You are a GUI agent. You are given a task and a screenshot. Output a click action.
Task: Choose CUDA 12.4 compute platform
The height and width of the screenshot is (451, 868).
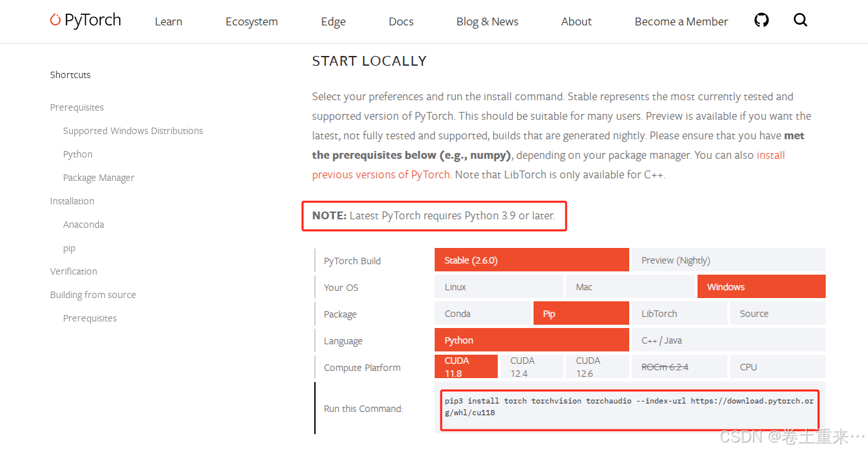coord(532,366)
